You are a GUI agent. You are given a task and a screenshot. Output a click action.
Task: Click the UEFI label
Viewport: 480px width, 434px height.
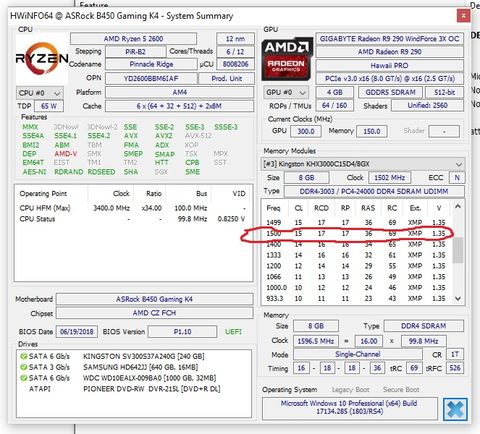click(x=233, y=332)
